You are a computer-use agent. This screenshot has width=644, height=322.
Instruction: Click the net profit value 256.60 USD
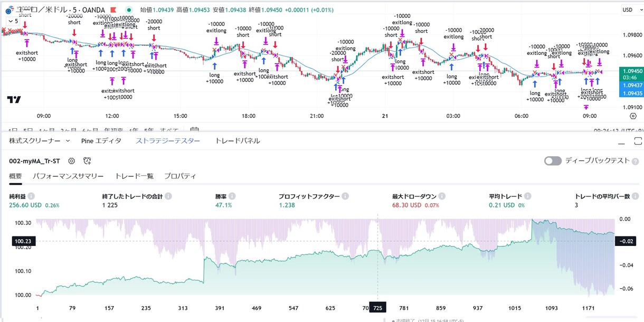pyautogui.click(x=26, y=205)
